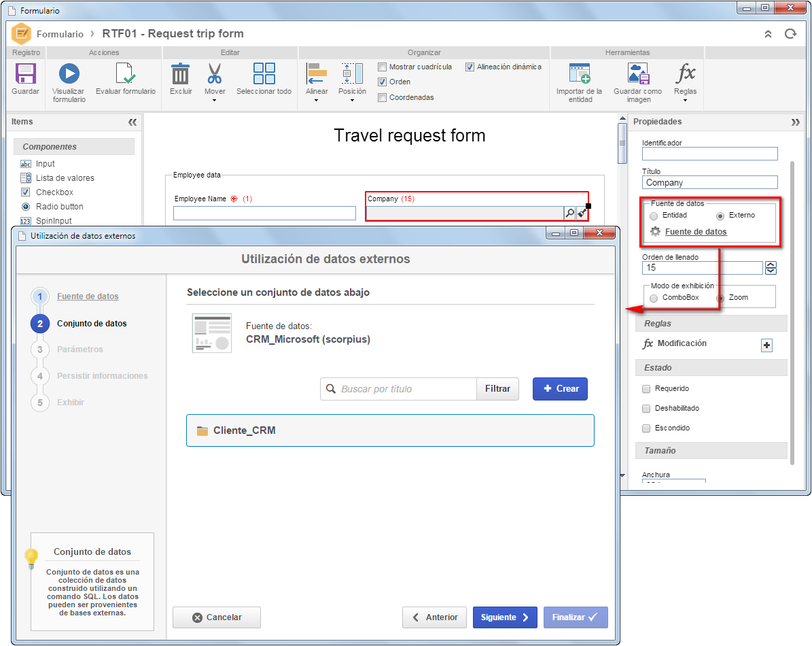The width and height of the screenshot is (812, 646).
Task: Click the refresh icon in header
Action: [790, 34]
